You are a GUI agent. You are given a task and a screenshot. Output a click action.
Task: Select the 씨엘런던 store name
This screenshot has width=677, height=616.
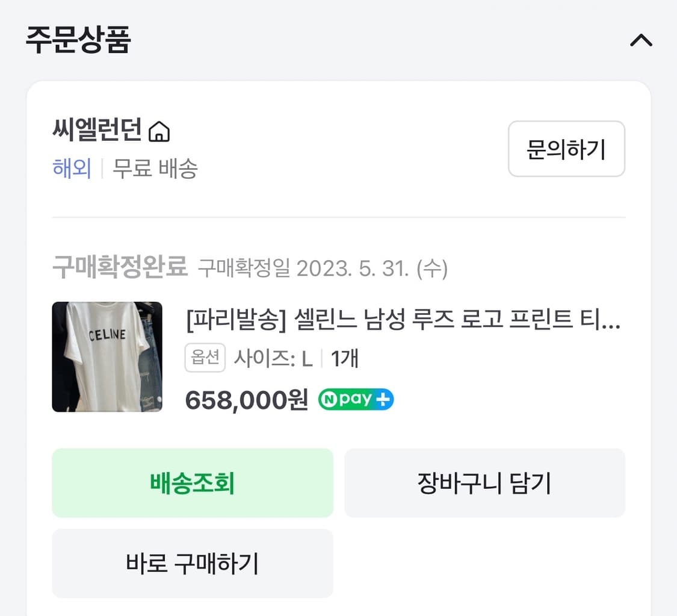coord(96,131)
